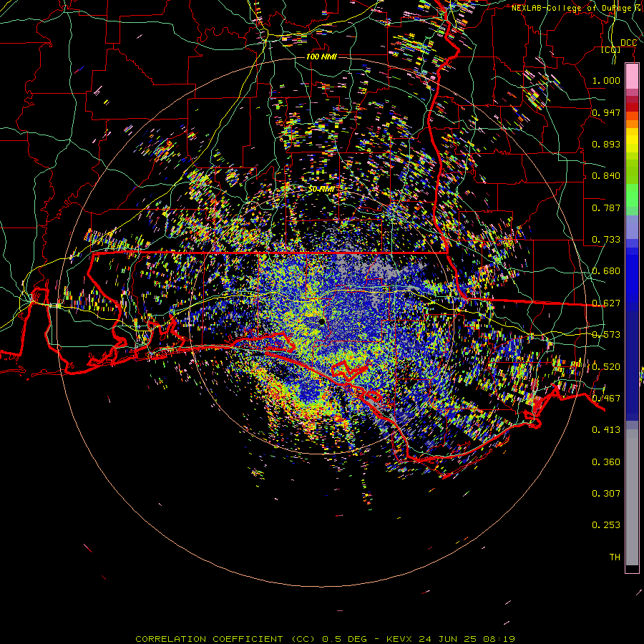Screen dimensions: 644x644
Task: Click the 50 NMI range ring label
Action: click(321, 190)
